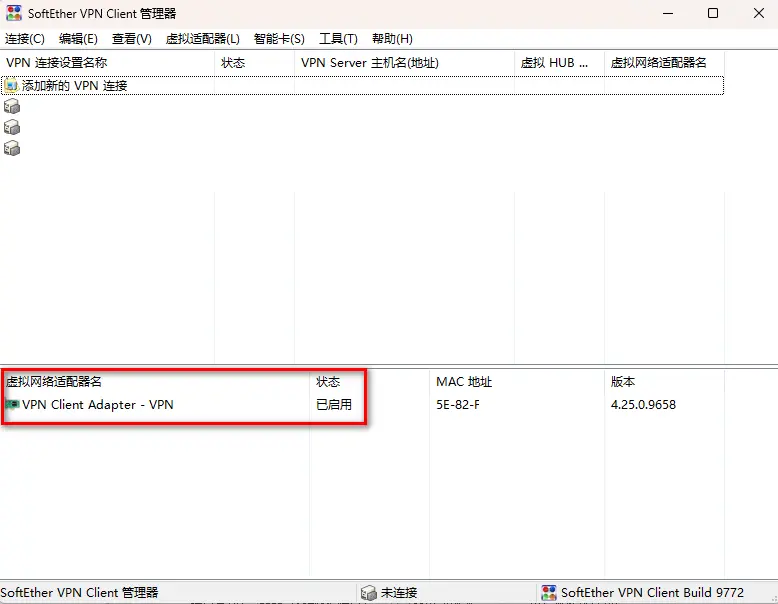This screenshot has height=604, width=778.
Task: Sort by VPN 连接设置名称 column header
Action: [x=107, y=63]
